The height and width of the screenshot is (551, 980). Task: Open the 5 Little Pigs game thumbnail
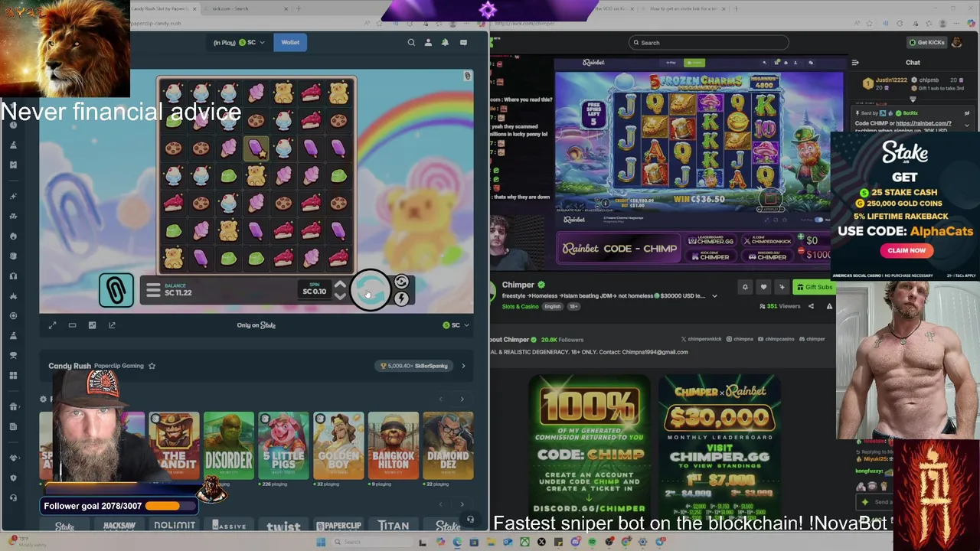283,445
